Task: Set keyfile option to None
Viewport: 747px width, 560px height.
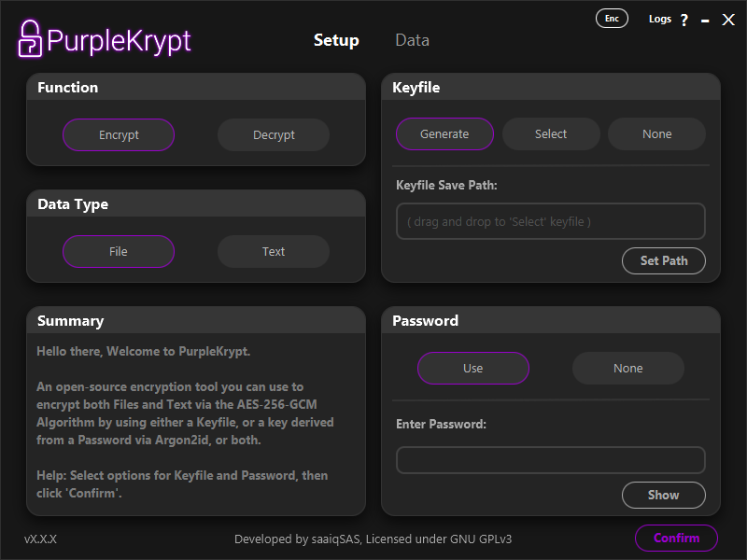Action: [x=656, y=134]
